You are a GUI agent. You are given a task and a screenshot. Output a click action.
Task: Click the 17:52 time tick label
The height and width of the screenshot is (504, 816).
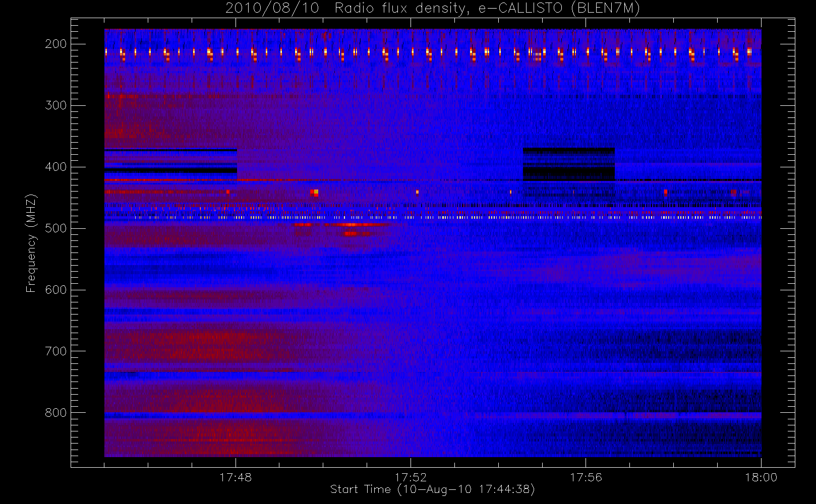click(x=411, y=477)
